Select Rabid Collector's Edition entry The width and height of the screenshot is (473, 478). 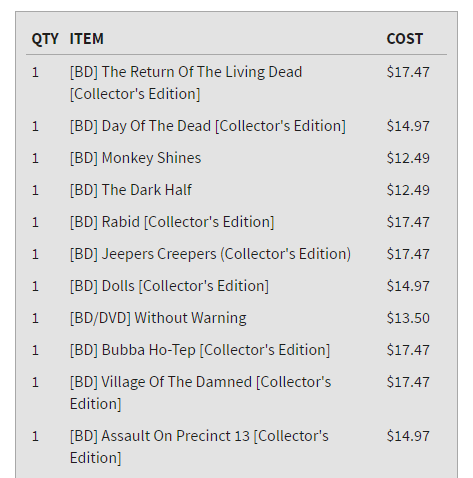(172, 222)
